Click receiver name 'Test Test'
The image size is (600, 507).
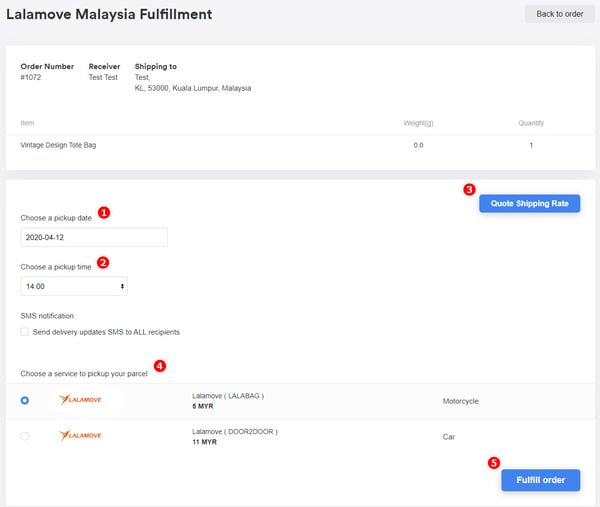[103, 77]
